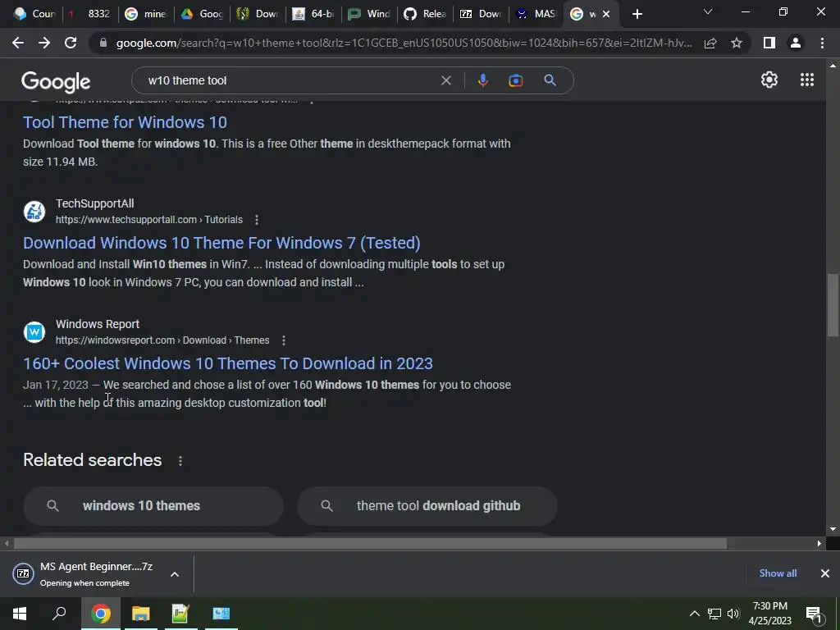Open the notification center
This screenshot has width=840, height=630.
[x=815, y=614]
